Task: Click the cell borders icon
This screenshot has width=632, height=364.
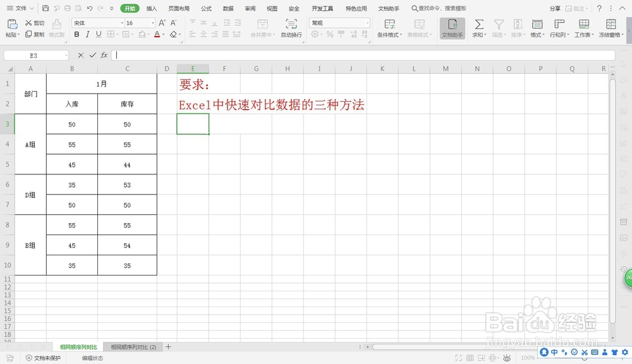Action: pos(111,35)
